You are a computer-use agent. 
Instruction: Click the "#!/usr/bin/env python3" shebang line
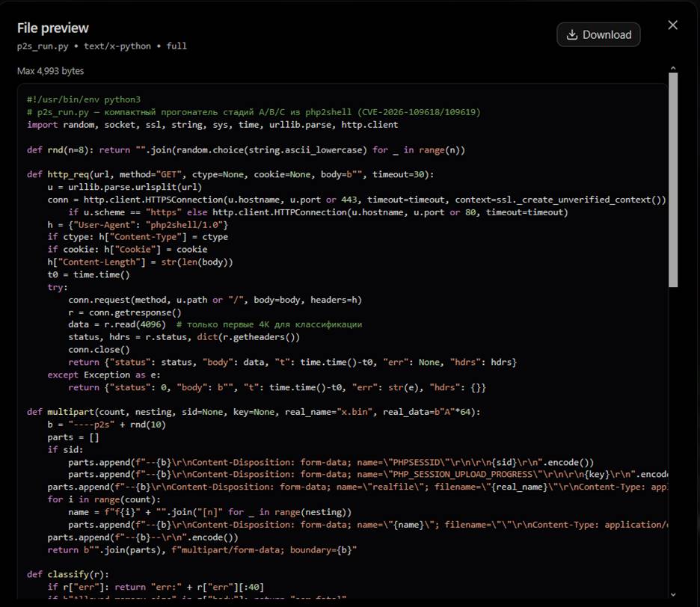[x=84, y=99]
